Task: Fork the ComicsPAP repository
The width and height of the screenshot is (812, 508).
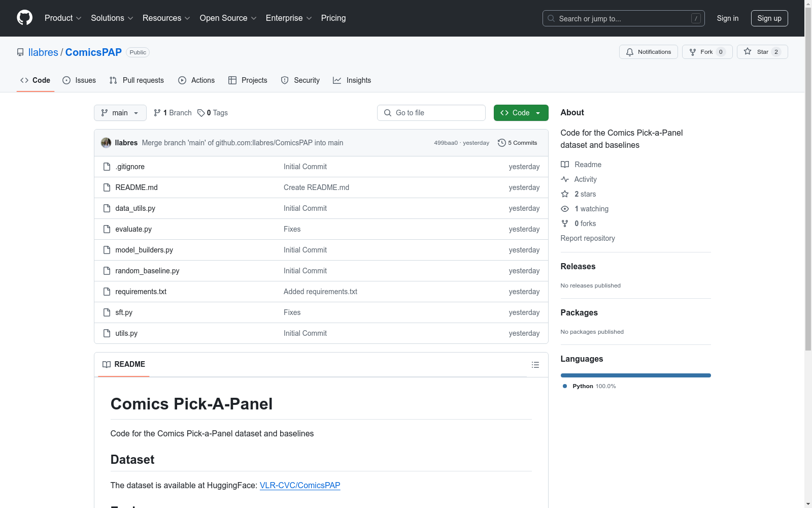Action: (x=707, y=52)
